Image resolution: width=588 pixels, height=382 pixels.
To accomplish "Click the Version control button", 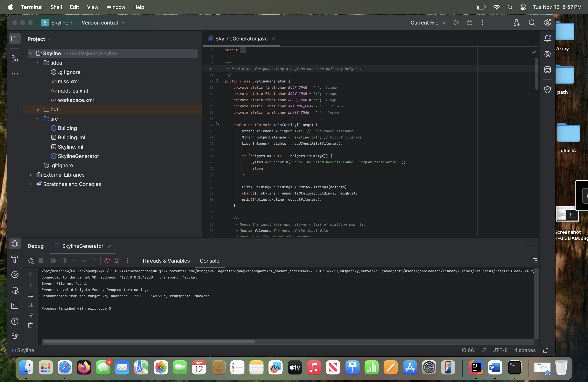I will (103, 23).
